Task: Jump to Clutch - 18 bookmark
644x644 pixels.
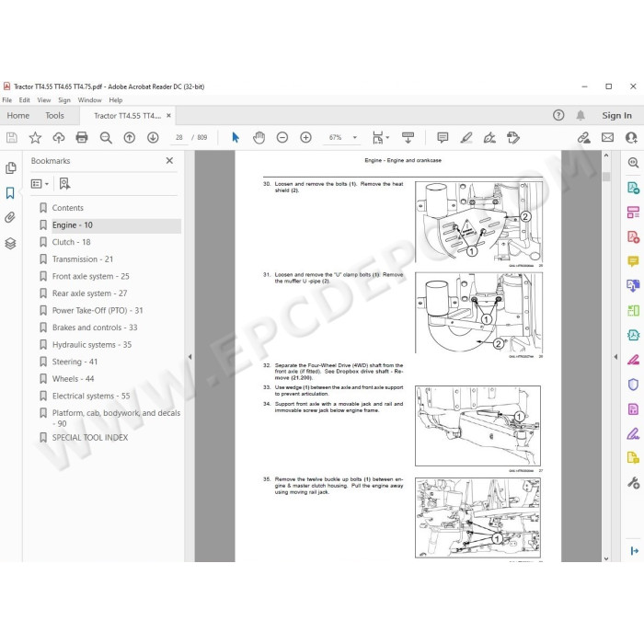Action: (x=71, y=242)
